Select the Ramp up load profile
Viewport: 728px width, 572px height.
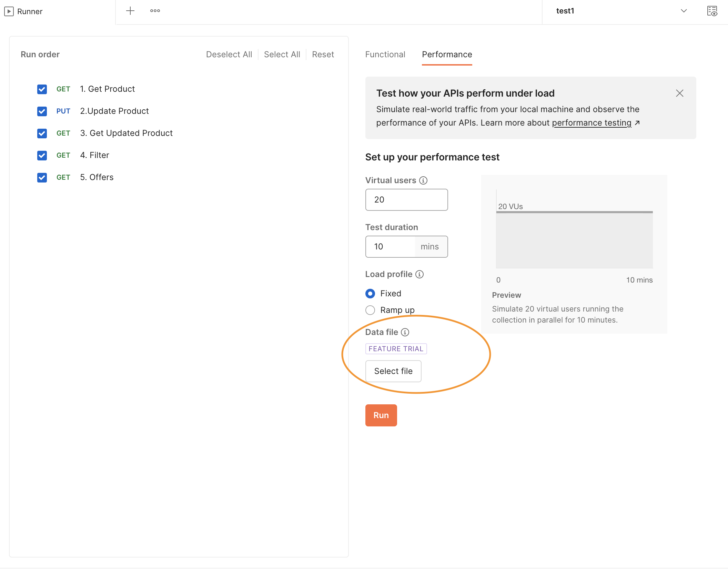(370, 310)
